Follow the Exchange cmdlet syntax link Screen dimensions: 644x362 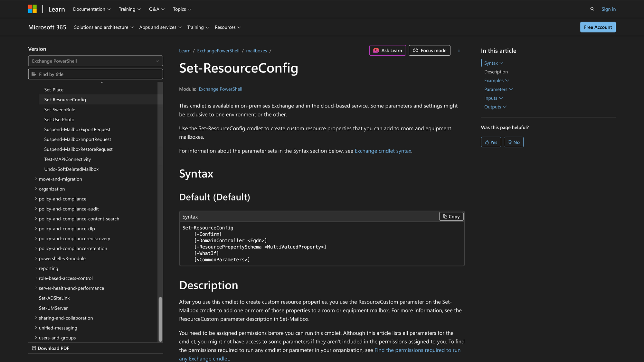click(x=383, y=151)
